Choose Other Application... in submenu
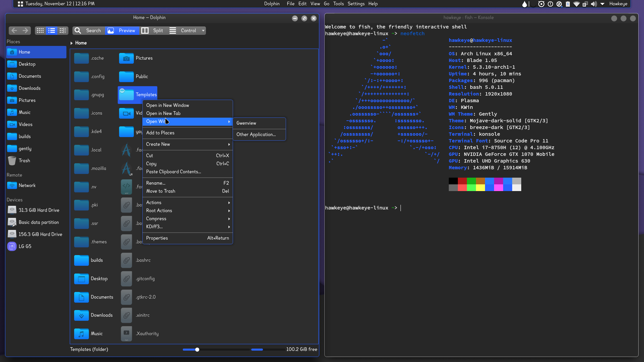The width and height of the screenshot is (644, 362). (x=259, y=134)
